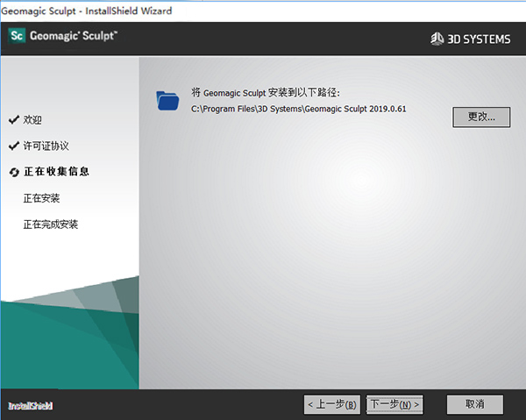Click the checkmark beside 许可证协议
Screen dimensions: 526x420
click(x=14, y=146)
